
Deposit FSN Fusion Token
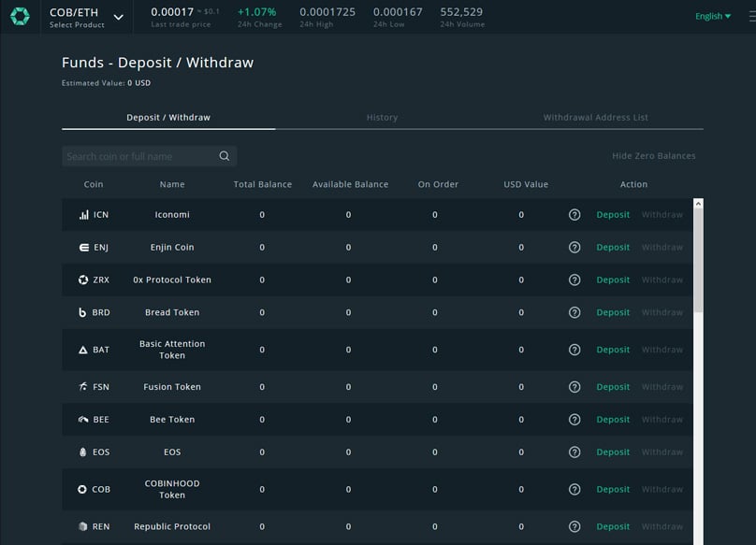coord(613,386)
